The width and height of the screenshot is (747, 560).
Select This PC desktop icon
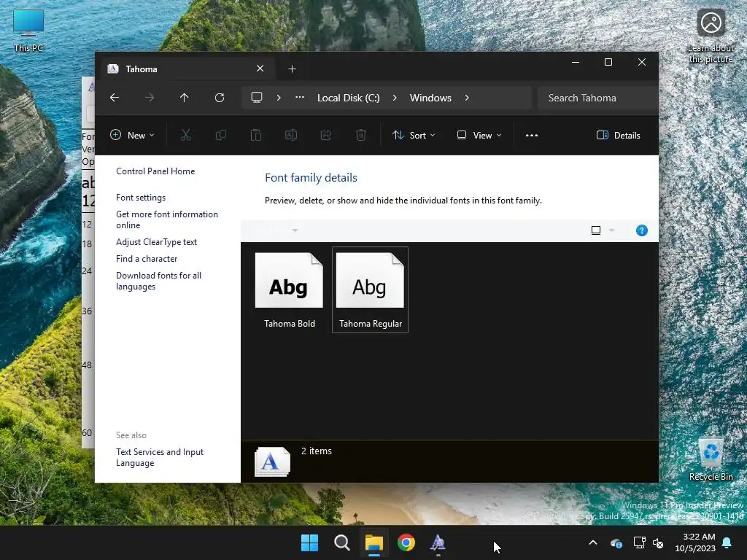28,31
